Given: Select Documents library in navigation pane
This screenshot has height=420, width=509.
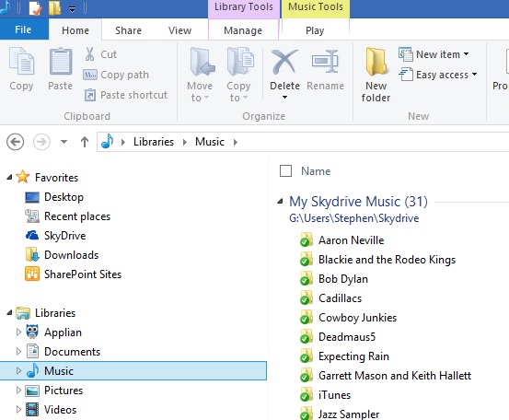Looking at the screenshot, I should pos(63,352).
